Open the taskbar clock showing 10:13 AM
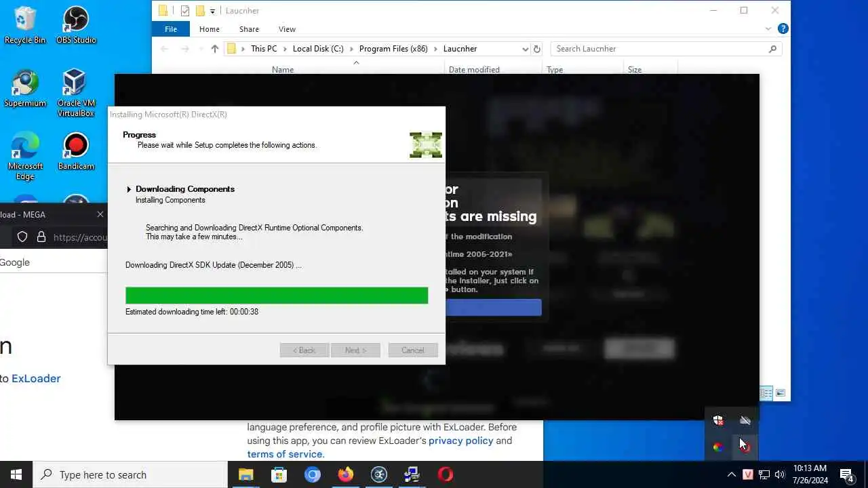 (810, 474)
